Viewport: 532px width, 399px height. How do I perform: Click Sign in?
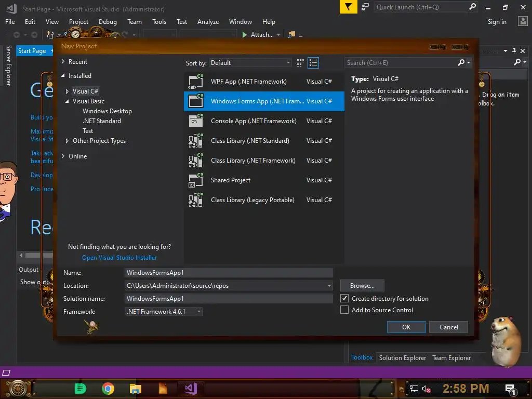pyautogui.click(x=497, y=22)
